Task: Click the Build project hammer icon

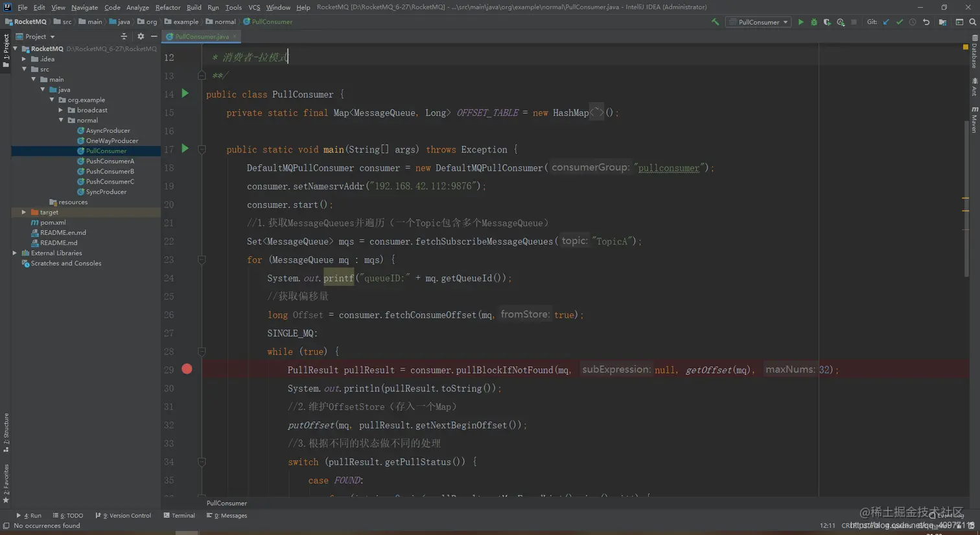Action: point(715,22)
